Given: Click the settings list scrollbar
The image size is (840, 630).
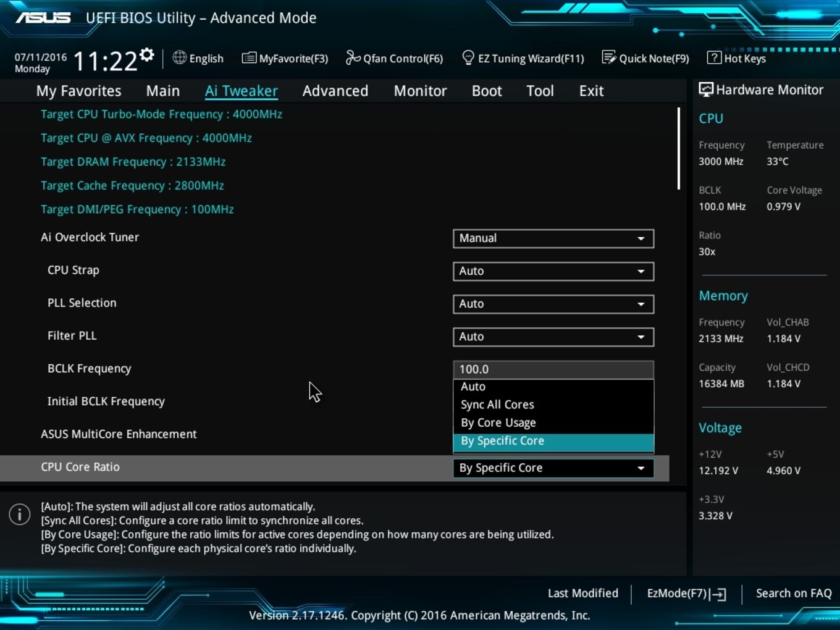Looking at the screenshot, I should click(678, 148).
